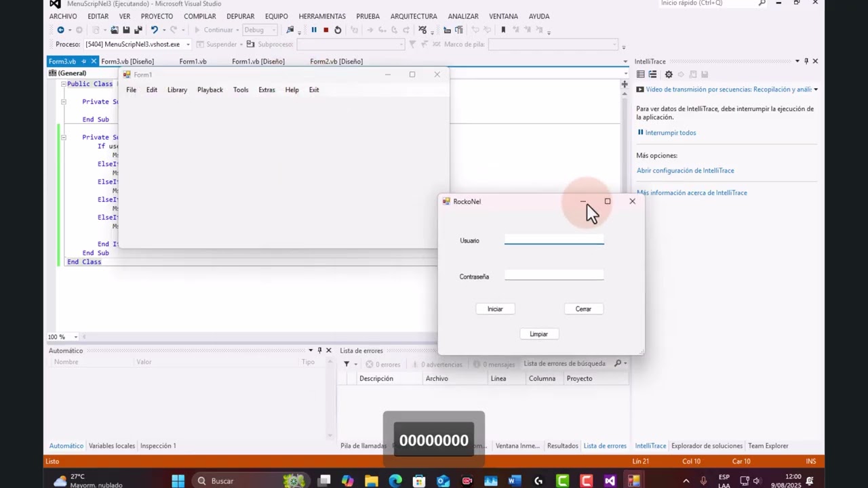The height and width of the screenshot is (488, 868).
Task: Open Abrir configuración de IntelliTrace link
Action: 686,171
